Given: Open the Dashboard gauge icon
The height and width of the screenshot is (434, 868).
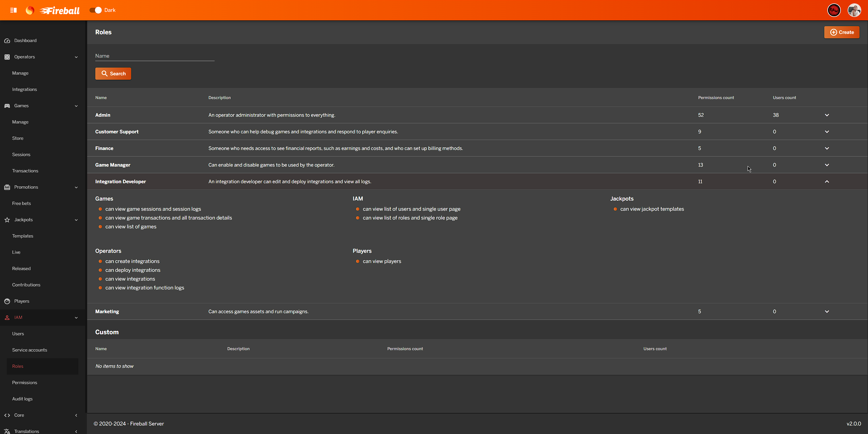Looking at the screenshot, I should coord(7,41).
